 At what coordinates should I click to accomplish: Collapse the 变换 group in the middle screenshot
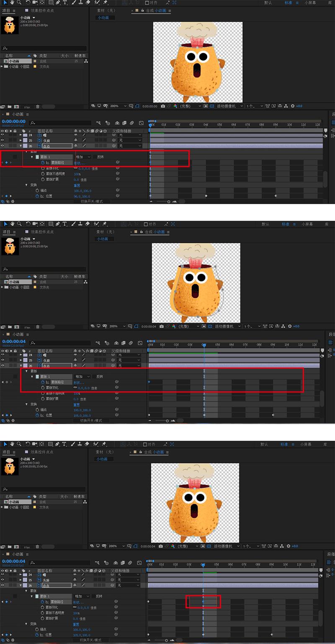click(26, 404)
